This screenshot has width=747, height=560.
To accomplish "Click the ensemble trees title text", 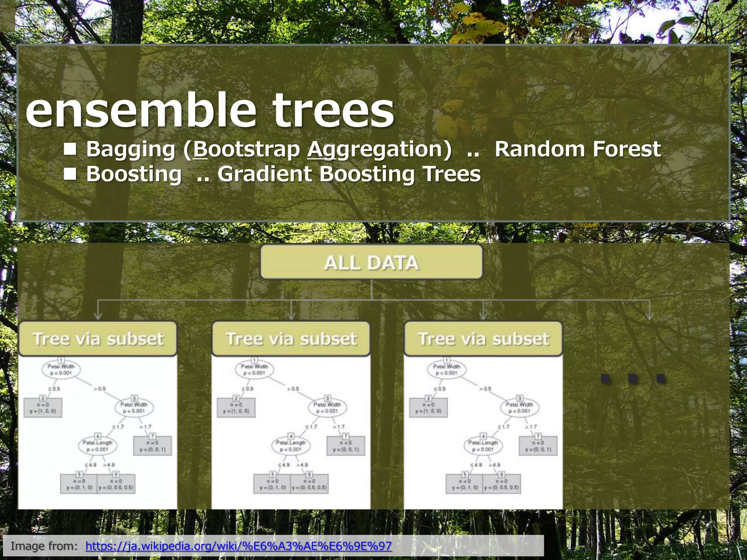I will click(x=210, y=109).
